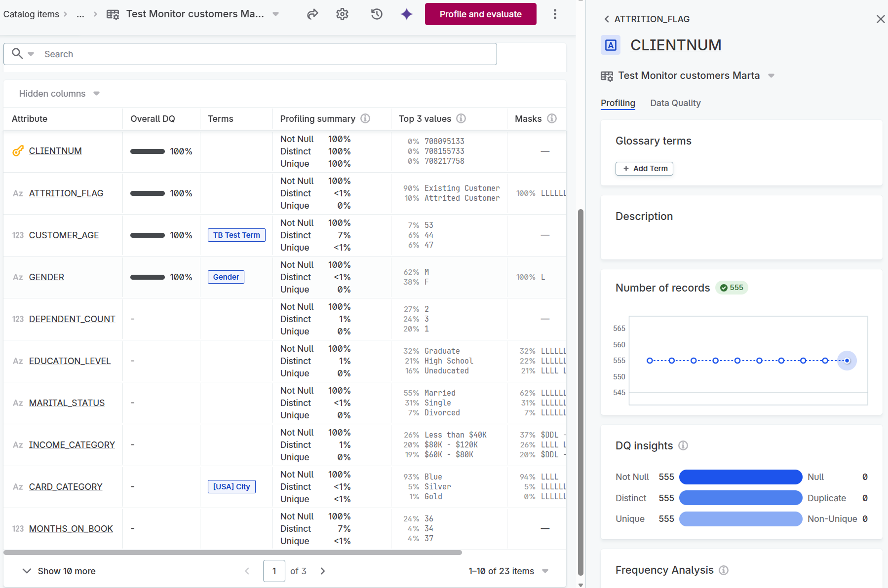Click the info icon beside DQ insights

tap(684, 445)
